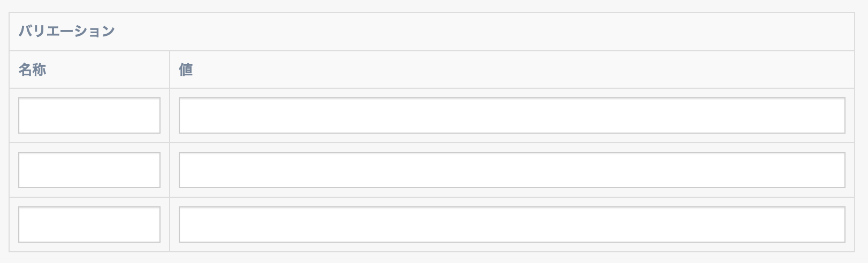868x263 pixels.
Task: Activate the middle variation value field
Action: (x=512, y=170)
